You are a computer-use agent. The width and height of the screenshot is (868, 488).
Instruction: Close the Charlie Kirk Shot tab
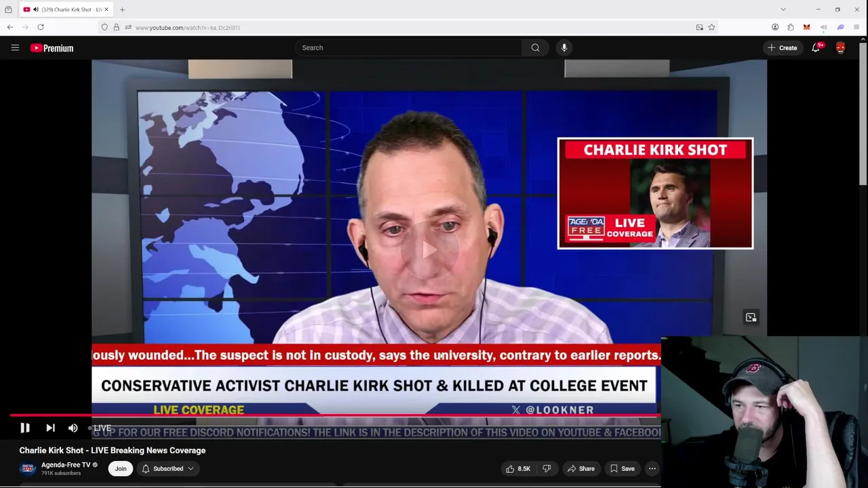pyautogui.click(x=106, y=9)
